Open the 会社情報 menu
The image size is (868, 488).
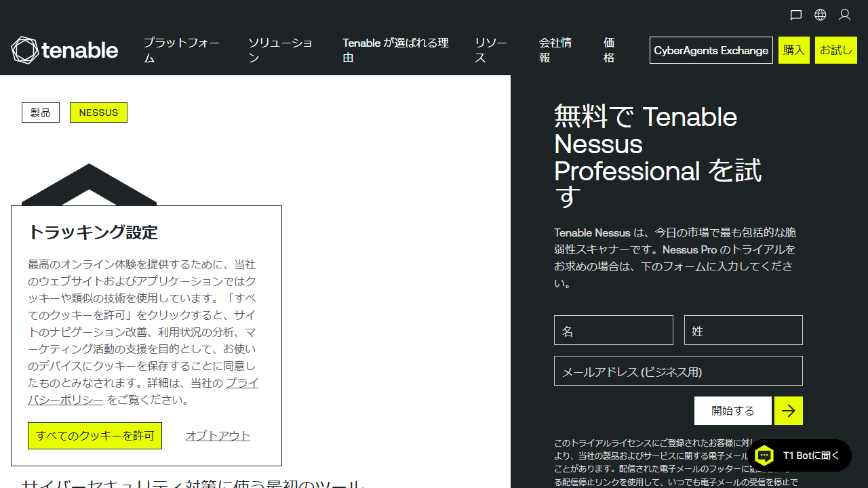[x=555, y=50]
